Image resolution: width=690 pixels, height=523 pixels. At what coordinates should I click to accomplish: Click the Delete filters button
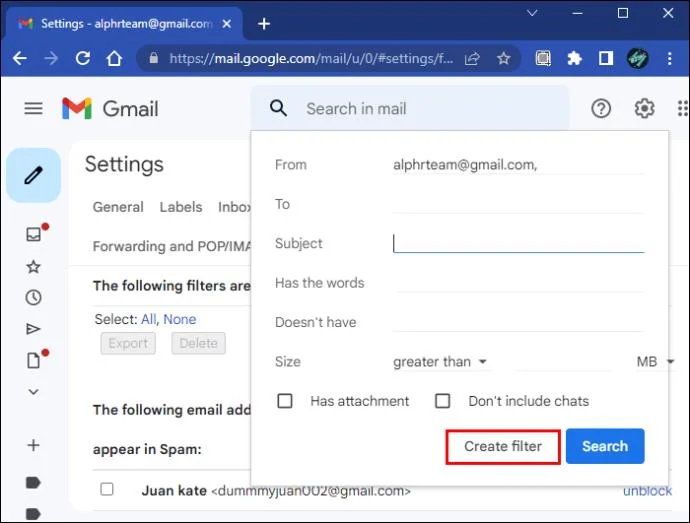[198, 343]
